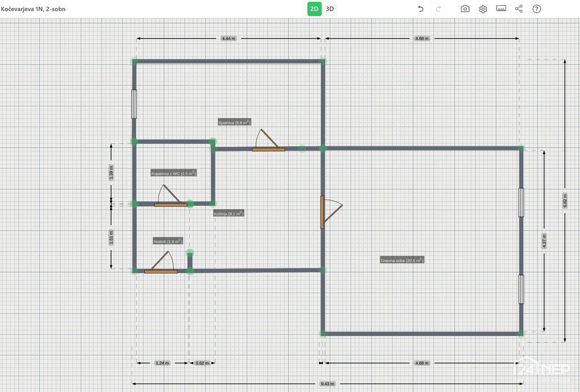Click the Kuhinja room label
Image resolution: width=580 pixels, height=392 pixels.
(x=229, y=214)
